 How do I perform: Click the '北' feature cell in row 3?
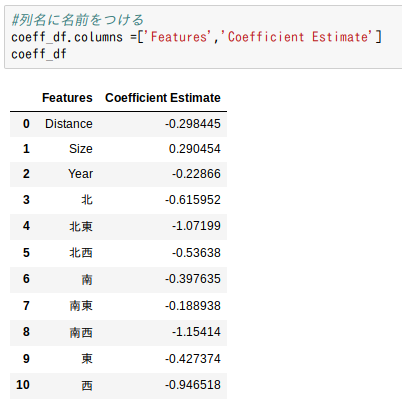point(87,200)
